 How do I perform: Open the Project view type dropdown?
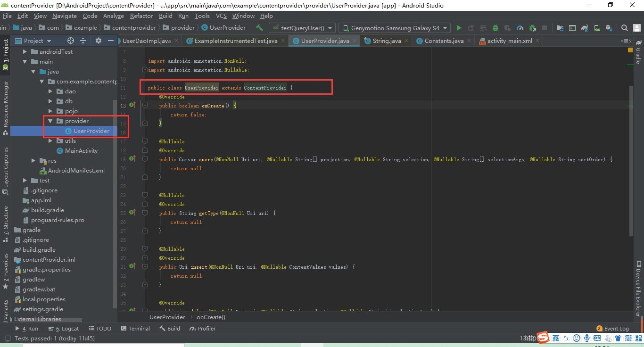click(33, 41)
